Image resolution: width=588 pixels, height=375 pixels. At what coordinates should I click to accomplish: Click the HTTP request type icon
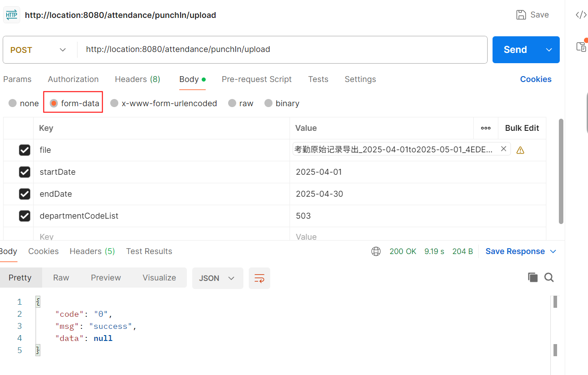11,15
